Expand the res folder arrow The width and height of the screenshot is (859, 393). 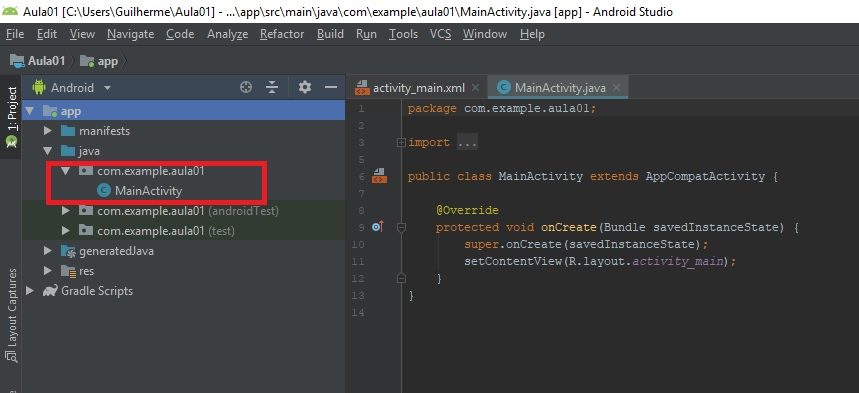click(48, 271)
